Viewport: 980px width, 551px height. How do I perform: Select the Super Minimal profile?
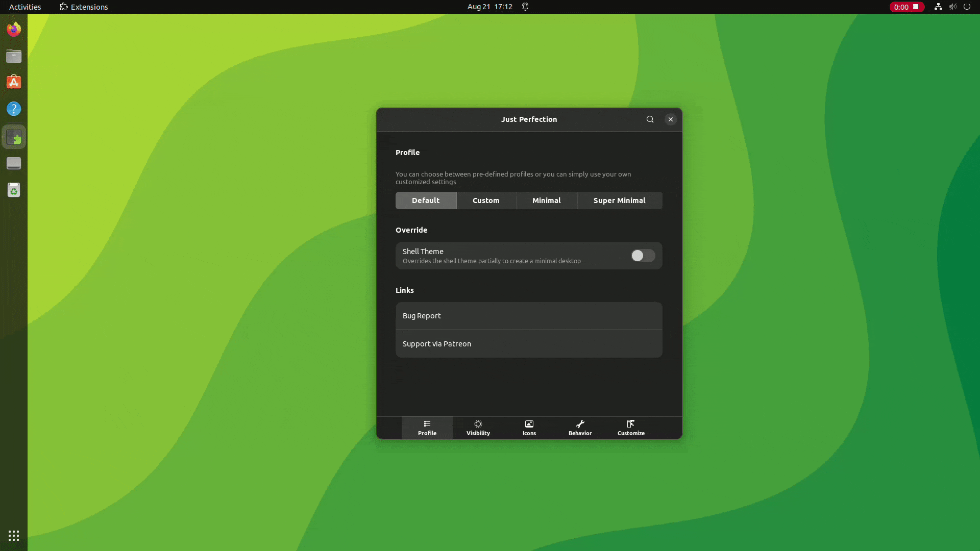[x=619, y=201]
